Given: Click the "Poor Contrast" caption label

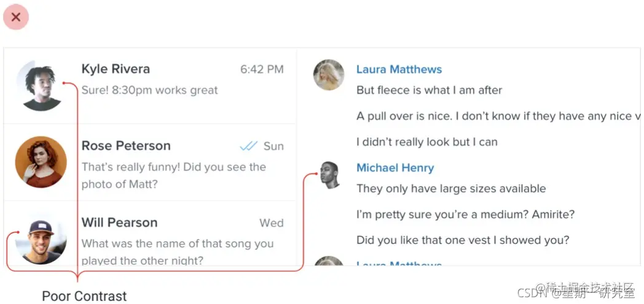Looking at the screenshot, I should pyautogui.click(x=84, y=296).
